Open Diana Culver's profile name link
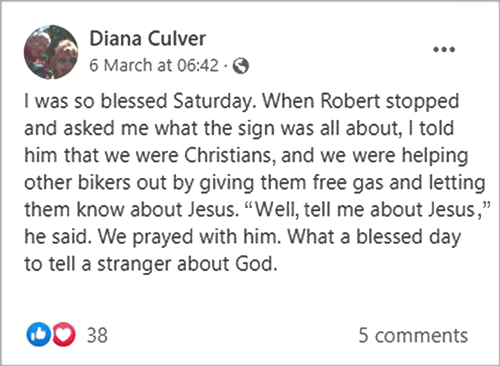Image resolution: width=500 pixels, height=366 pixels. 148,39
